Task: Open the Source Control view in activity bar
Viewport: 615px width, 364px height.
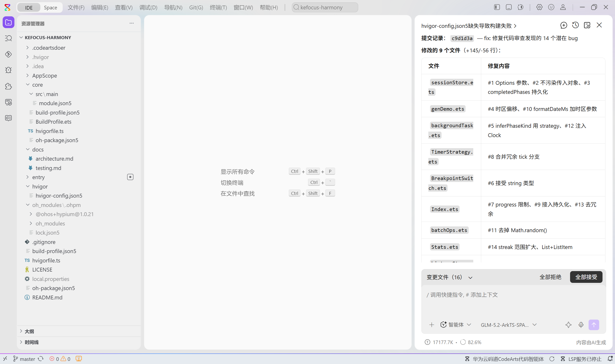Action: (8, 54)
